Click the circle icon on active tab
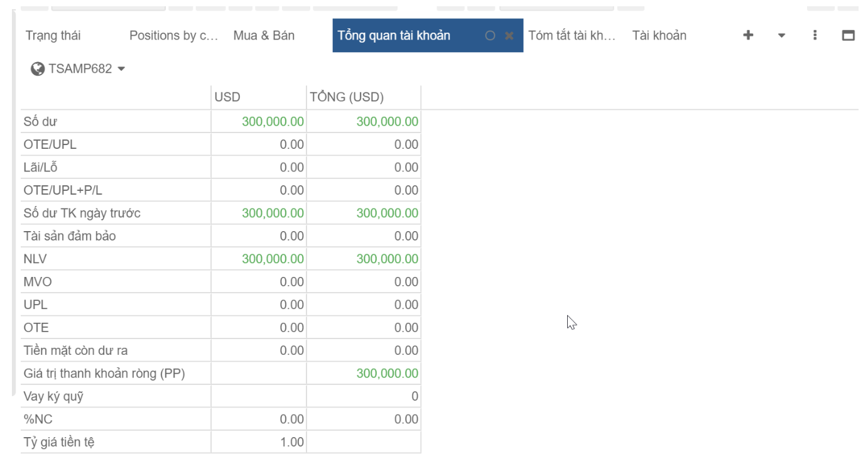Image resolution: width=868 pixels, height=476 pixels. pyautogui.click(x=490, y=36)
